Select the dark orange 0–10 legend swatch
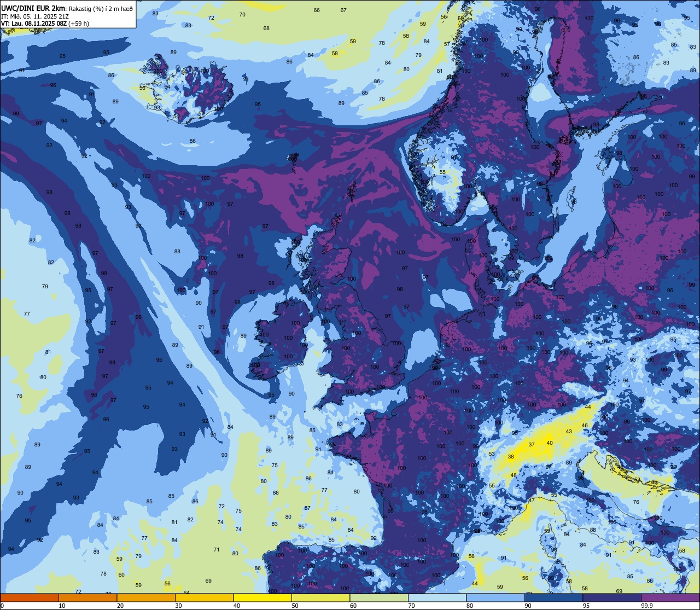This screenshot has width=700, height=610. [30, 597]
